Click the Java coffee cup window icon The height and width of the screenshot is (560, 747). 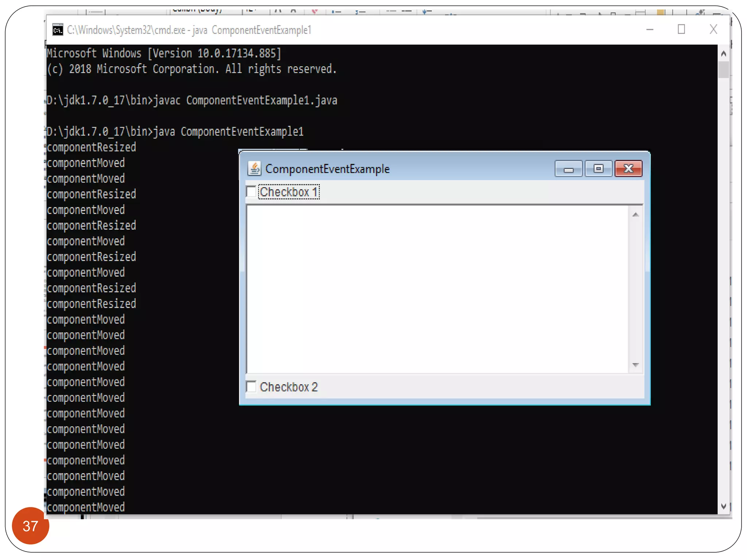254,168
